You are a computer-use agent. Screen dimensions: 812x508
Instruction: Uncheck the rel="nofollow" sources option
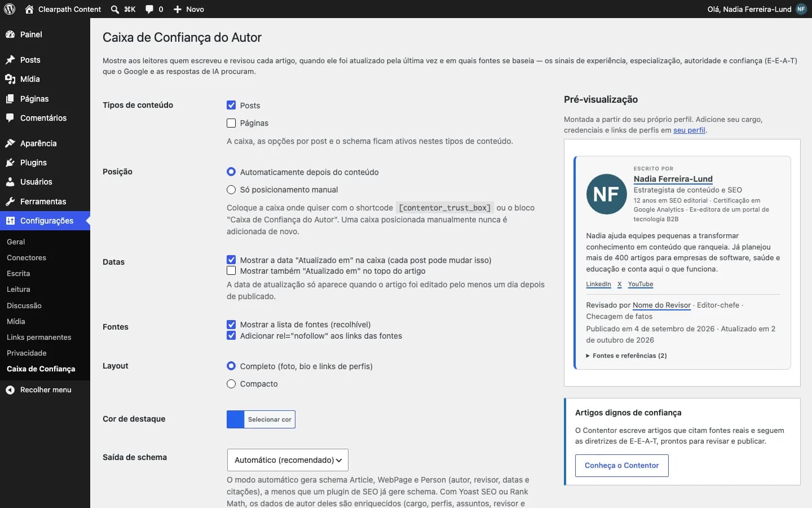(x=231, y=335)
